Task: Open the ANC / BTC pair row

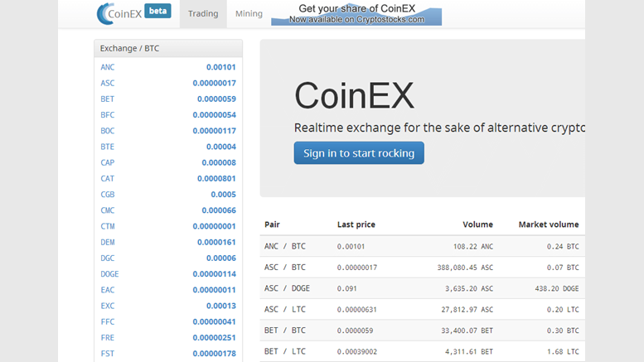Action: (x=284, y=246)
